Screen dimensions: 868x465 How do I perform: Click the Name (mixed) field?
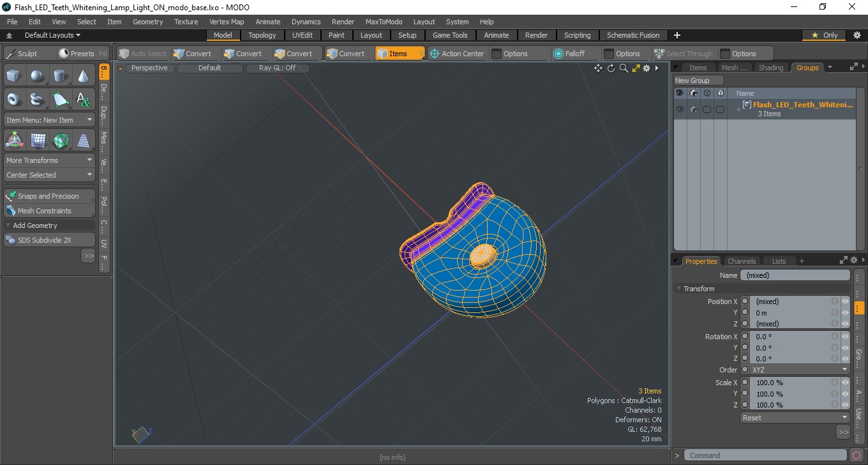795,275
